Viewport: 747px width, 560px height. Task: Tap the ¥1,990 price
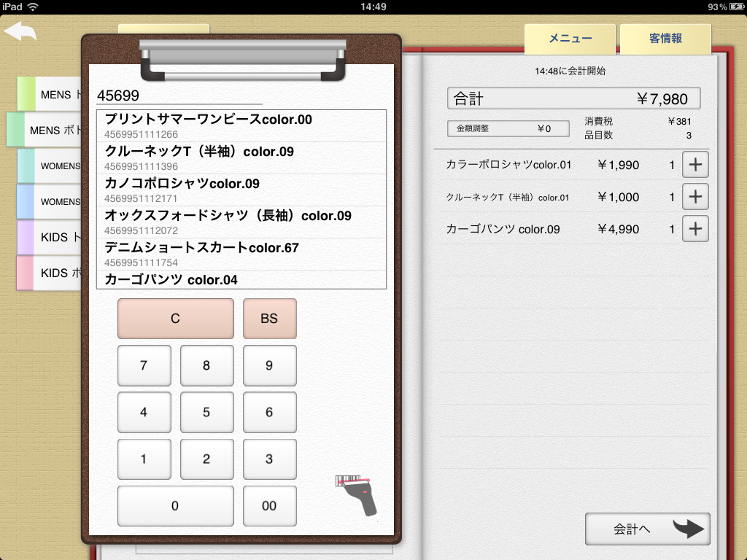(x=618, y=165)
